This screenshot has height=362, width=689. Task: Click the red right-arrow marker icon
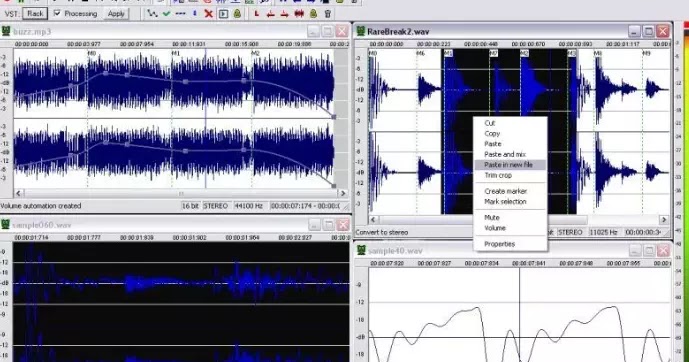point(285,14)
